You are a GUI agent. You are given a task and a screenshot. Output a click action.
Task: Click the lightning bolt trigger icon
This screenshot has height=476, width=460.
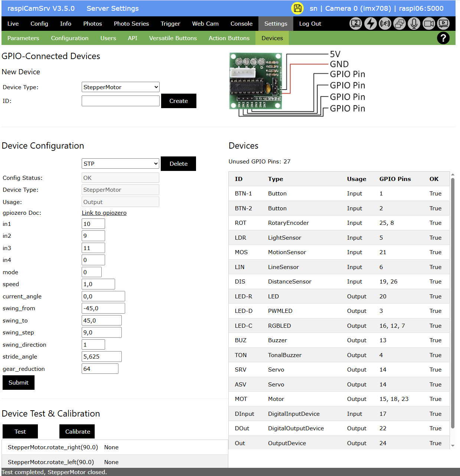tap(370, 24)
